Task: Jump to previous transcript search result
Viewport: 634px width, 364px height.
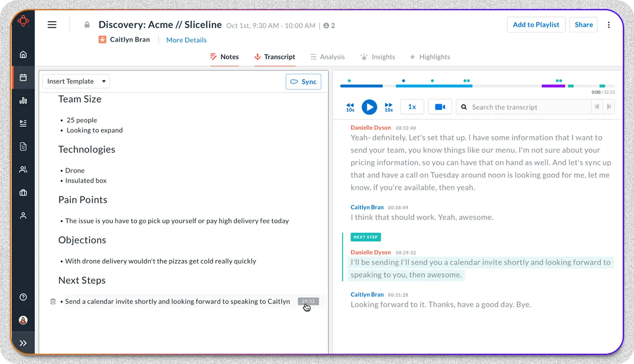Action: click(596, 107)
